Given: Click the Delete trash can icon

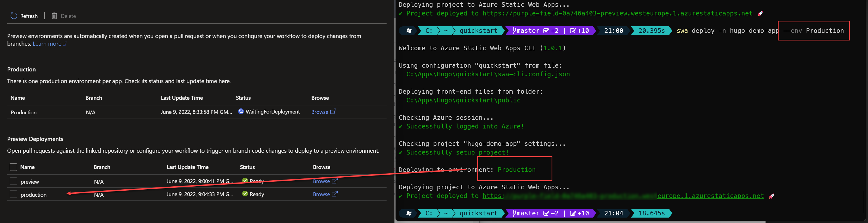Looking at the screenshot, I should tap(54, 16).
